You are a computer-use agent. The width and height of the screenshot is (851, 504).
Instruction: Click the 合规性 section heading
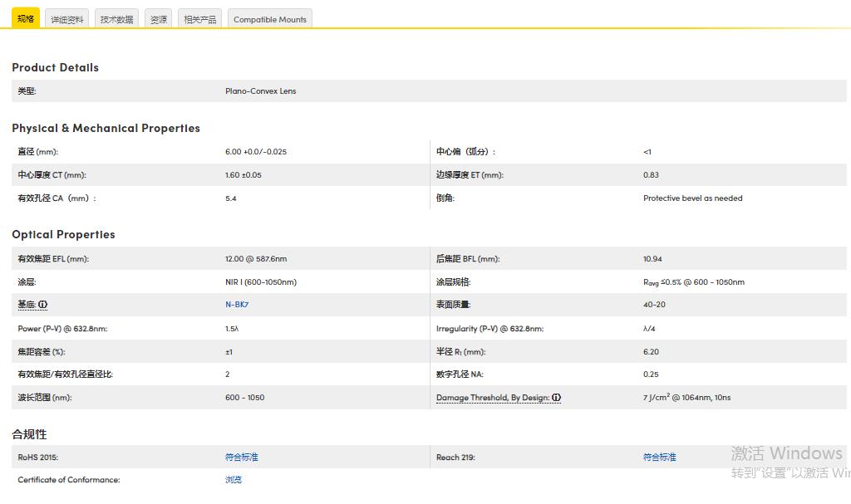(x=29, y=434)
